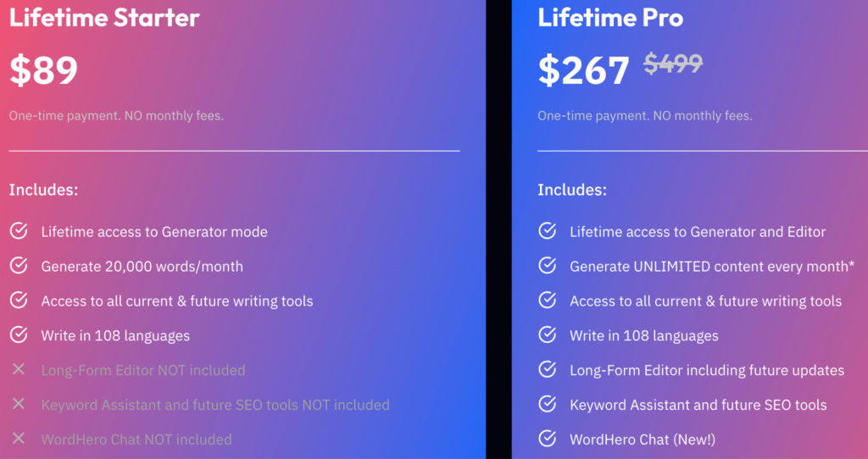
Task: Click checkmark icon beside WordHero Chat (New!)
Action: (547, 439)
